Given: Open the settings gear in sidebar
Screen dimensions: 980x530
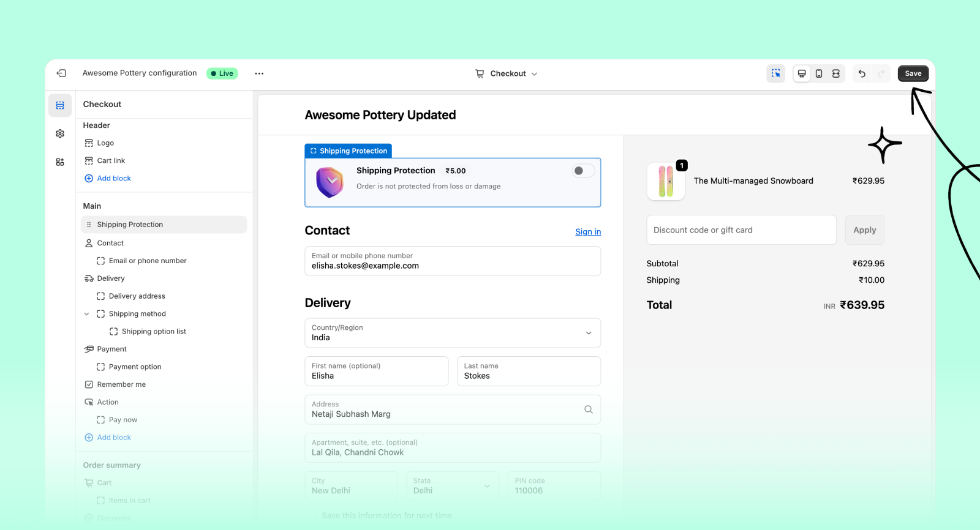Looking at the screenshot, I should tap(60, 133).
